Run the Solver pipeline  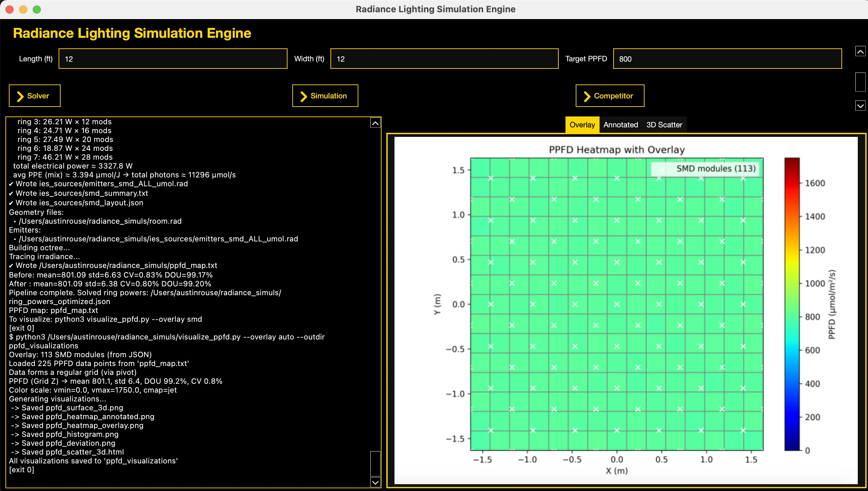(x=34, y=96)
